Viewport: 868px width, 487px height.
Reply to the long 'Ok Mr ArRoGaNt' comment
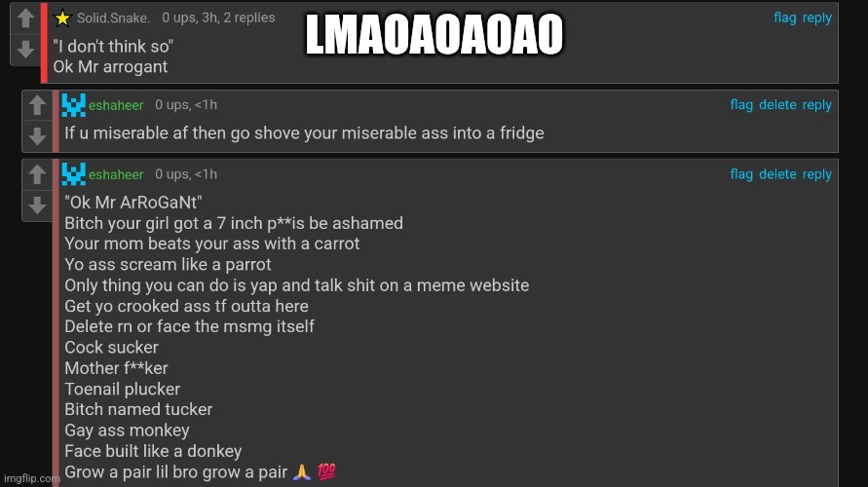click(x=817, y=173)
